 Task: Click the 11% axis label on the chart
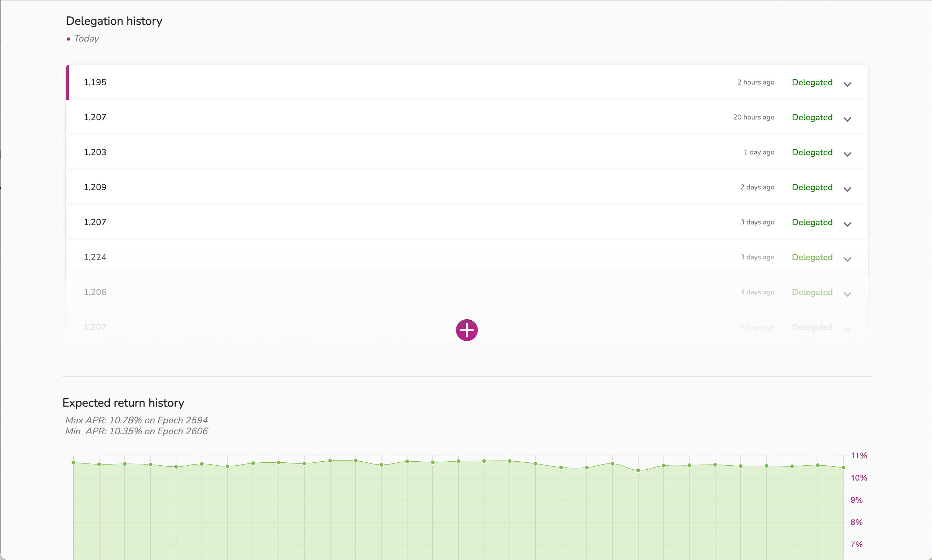tap(858, 455)
